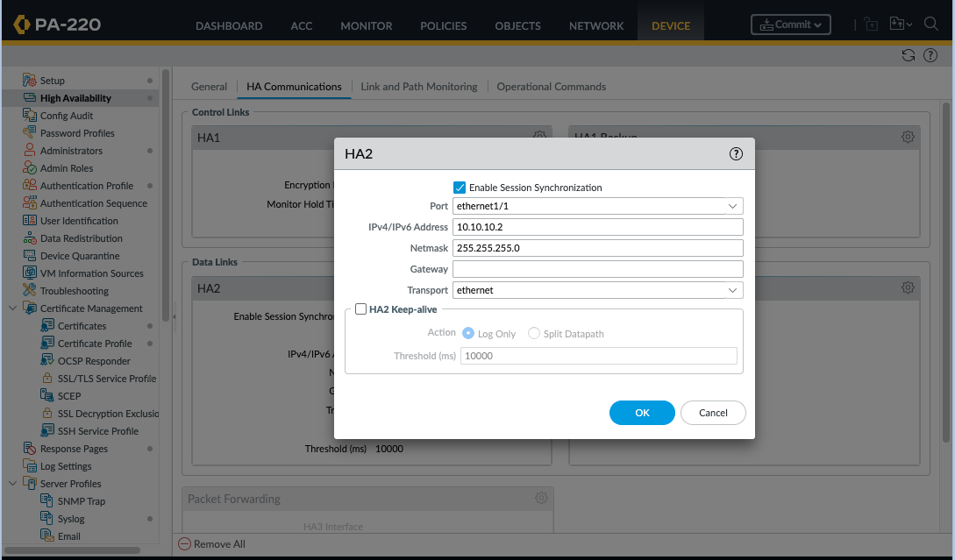Go to the DASHBOARD menu
Viewport: 955px width, 560px height.
click(x=229, y=26)
